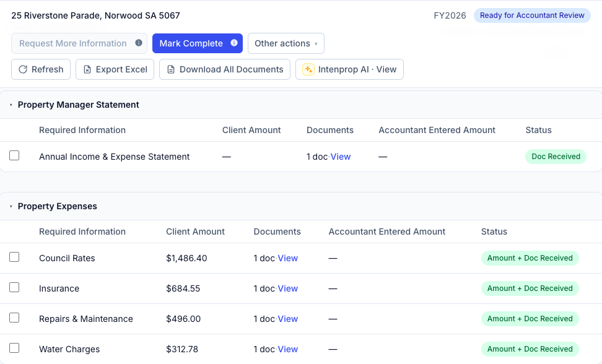This screenshot has width=602, height=364.
Task: View the Annual Income & Expense Statement document
Action: (341, 157)
